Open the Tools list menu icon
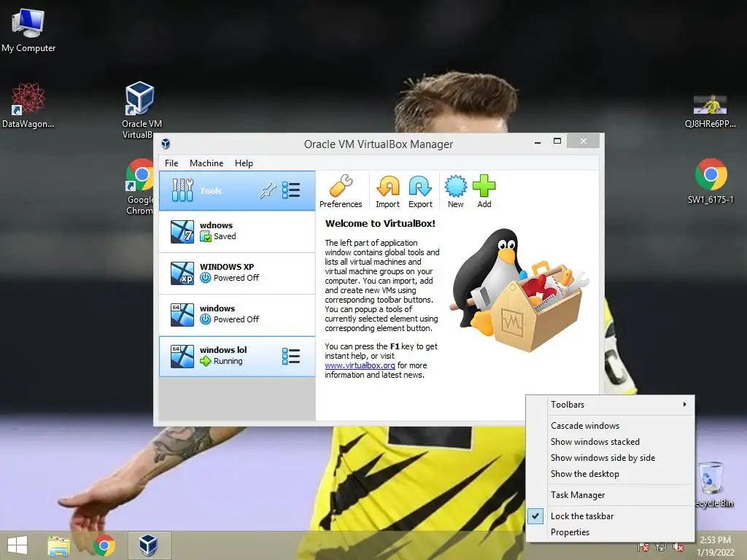747x560 pixels. [x=291, y=190]
